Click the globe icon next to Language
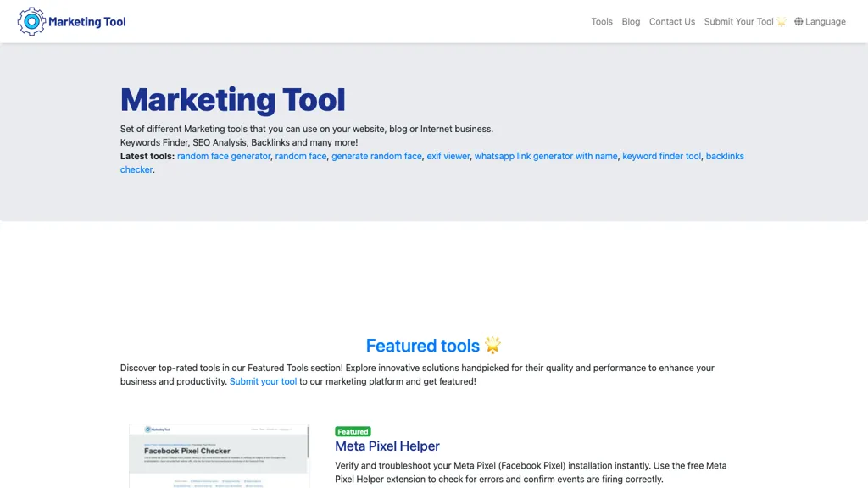 coord(798,21)
